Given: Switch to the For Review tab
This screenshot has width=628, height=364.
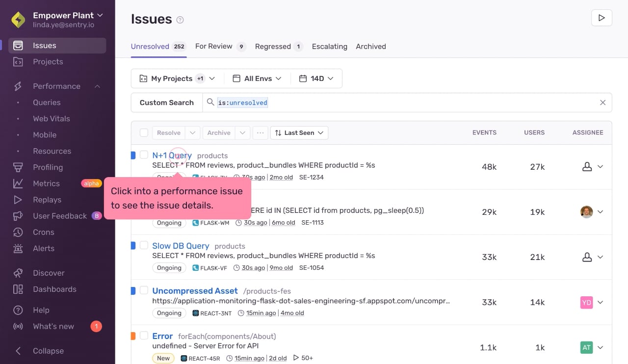Looking at the screenshot, I should click(x=220, y=47).
